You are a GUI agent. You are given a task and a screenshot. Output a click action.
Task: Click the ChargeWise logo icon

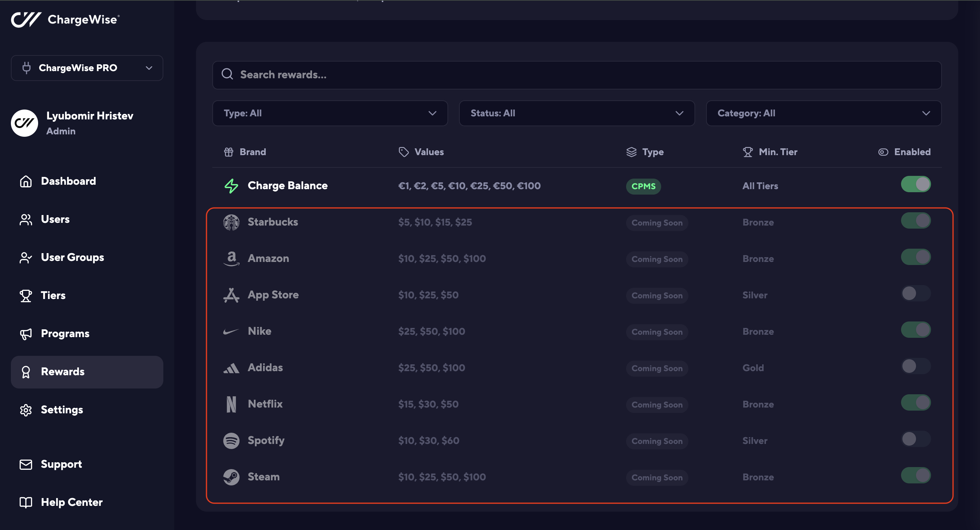pyautogui.click(x=26, y=19)
